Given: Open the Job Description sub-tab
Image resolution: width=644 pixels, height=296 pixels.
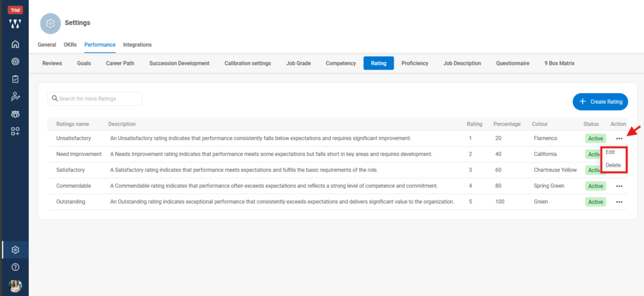Looking at the screenshot, I should pyautogui.click(x=462, y=63).
